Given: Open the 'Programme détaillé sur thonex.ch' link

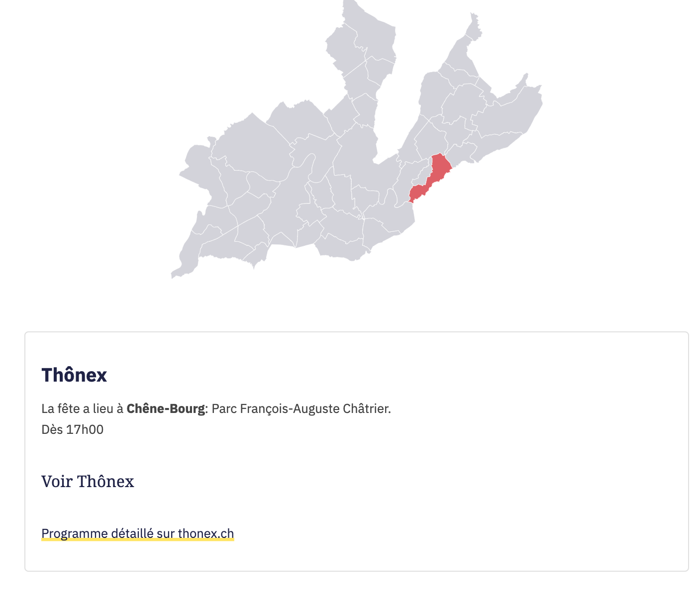Looking at the screenshot, I should pos(138,533).
